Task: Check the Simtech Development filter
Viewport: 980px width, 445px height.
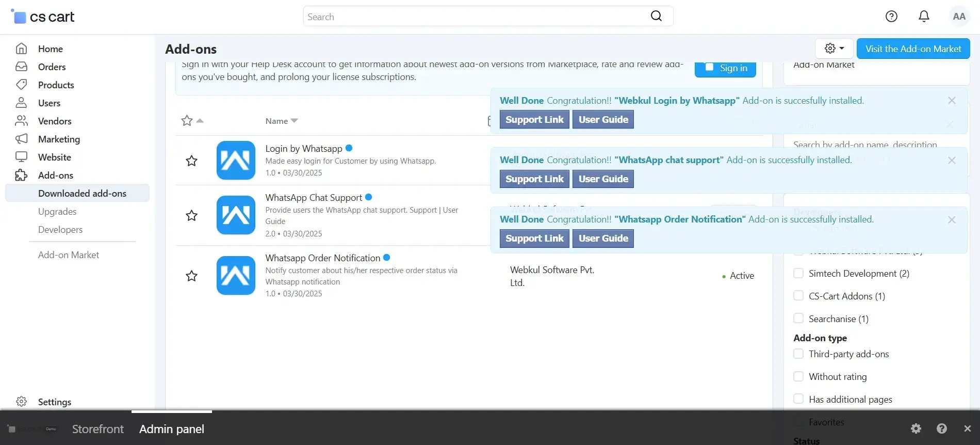Action: pyautogui.click(x=798, y=273)
